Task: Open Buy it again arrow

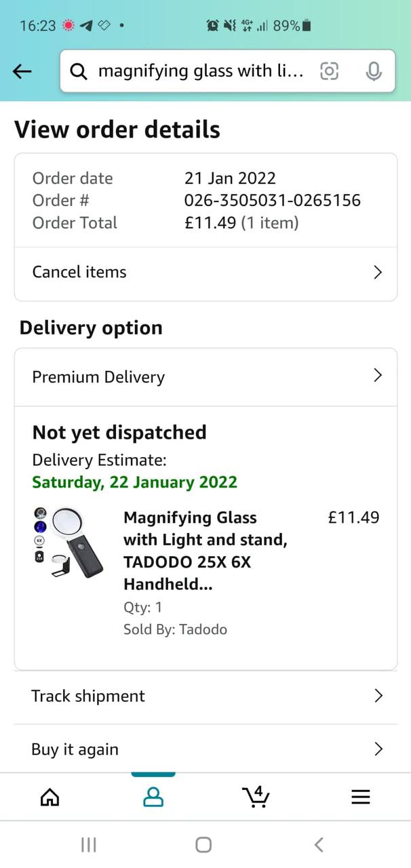Action: (378, 749)
